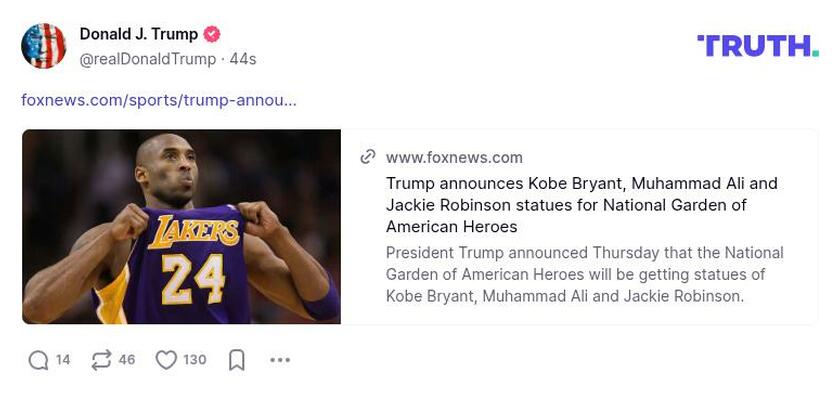Click the ReTruth count 46
Image resolution: width=840 pixels, height=406 pixels.
pos(127,360)
